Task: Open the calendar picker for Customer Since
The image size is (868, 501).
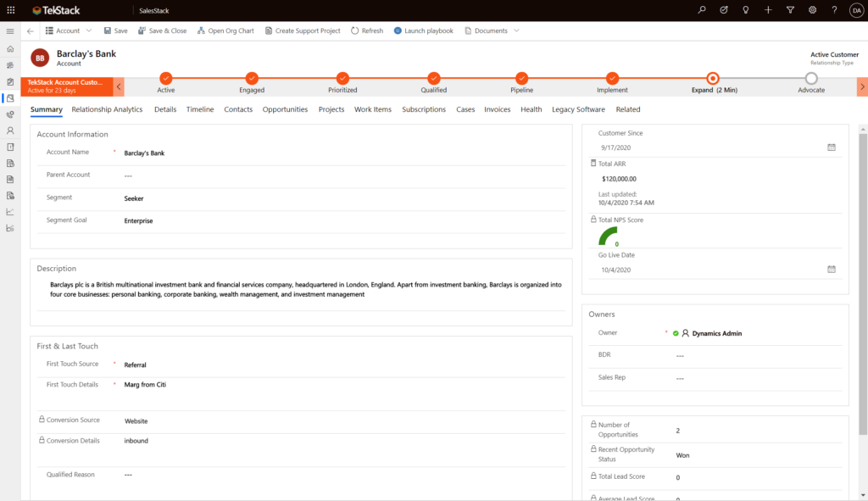Action: tap(832, 148)
